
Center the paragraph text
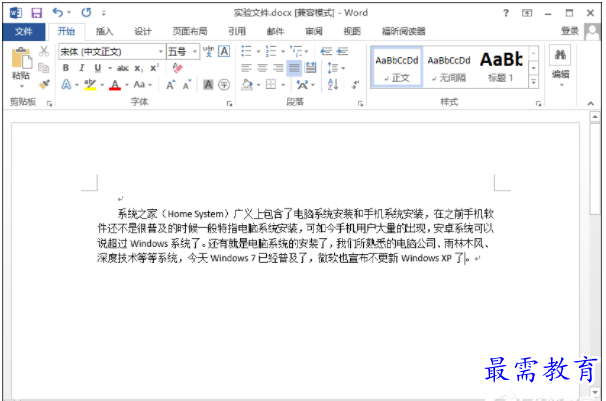point(262,68)
